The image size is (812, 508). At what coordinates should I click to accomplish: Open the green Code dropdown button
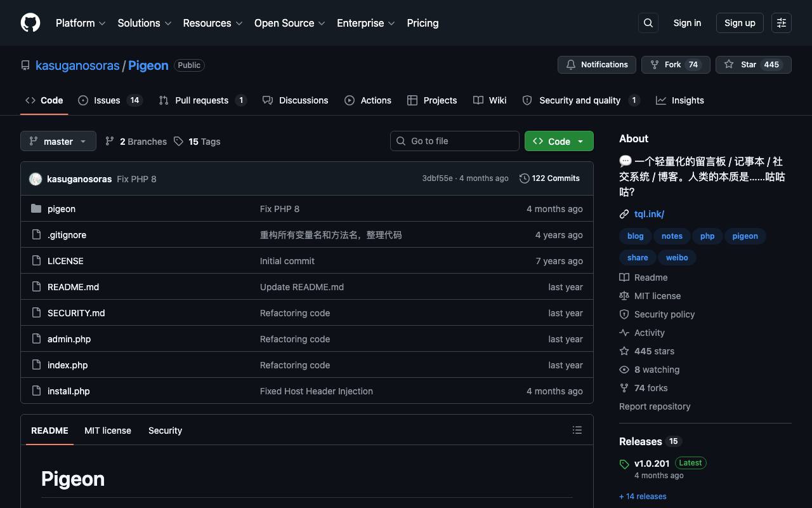coord(559,141)
